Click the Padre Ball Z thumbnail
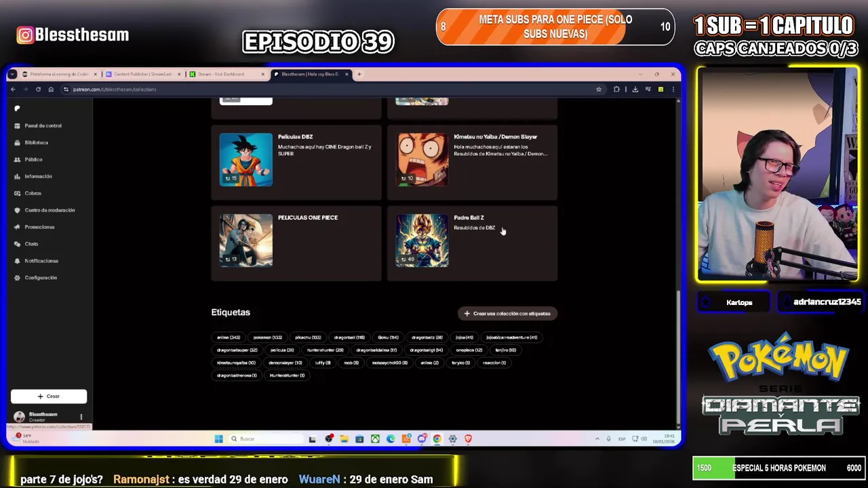Viewport: 868px width, 488px height. click(422, 240)
